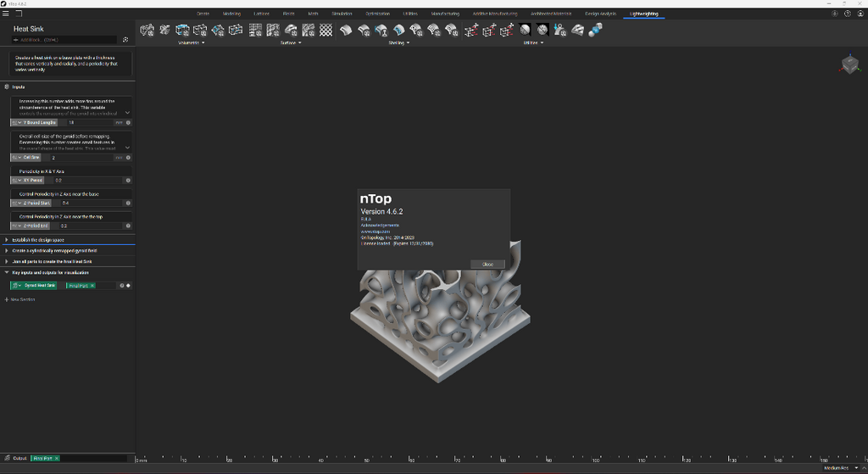Click New Section at bottom of panel
The height and width of the screenshot is (474, 868).
[x=20, y=299]
